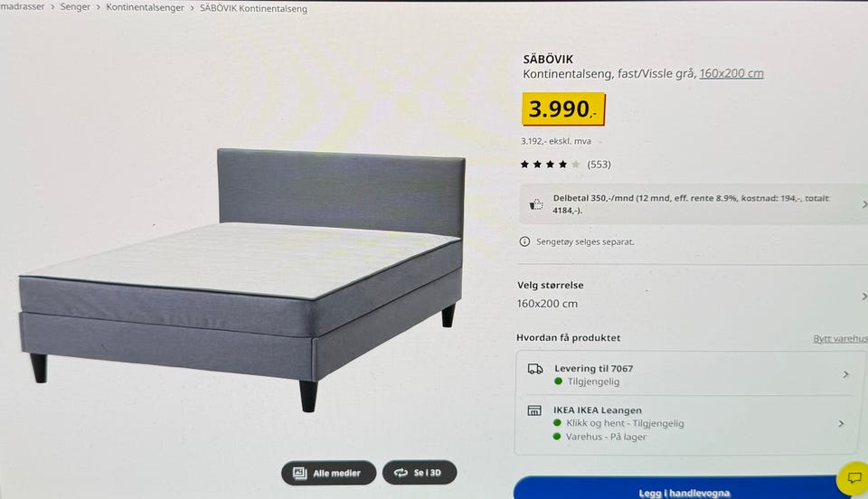Go to Kontinentalsenger in breadcrumb
Image resolution: width=868 pixels, height=499 pixels.
tap(145, 8)
